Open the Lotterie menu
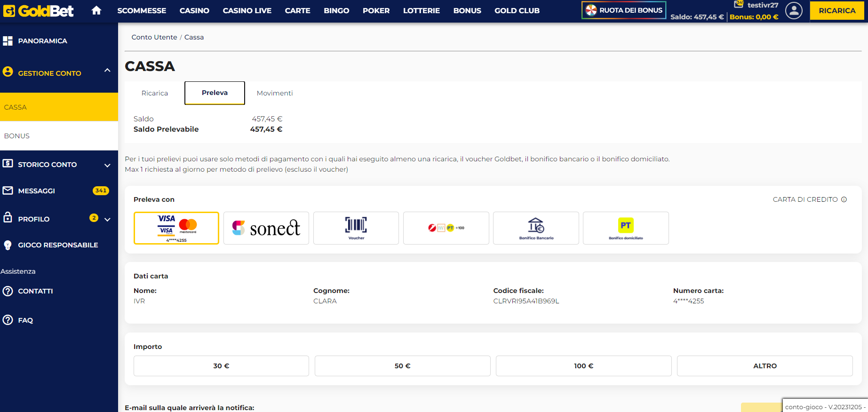 click(x=421, y=10)
